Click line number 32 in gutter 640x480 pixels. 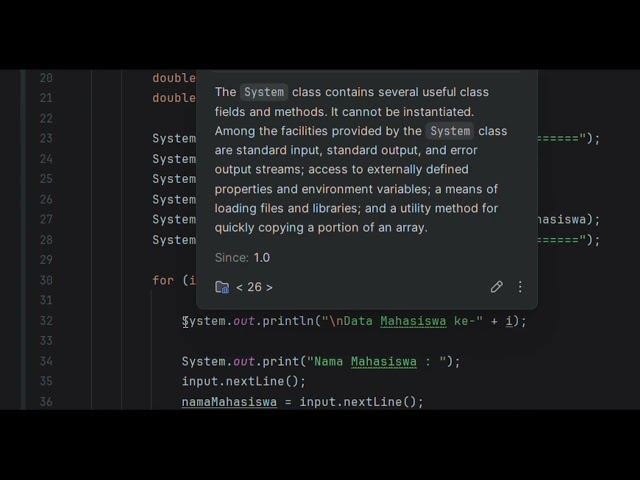tap(46, 321)
